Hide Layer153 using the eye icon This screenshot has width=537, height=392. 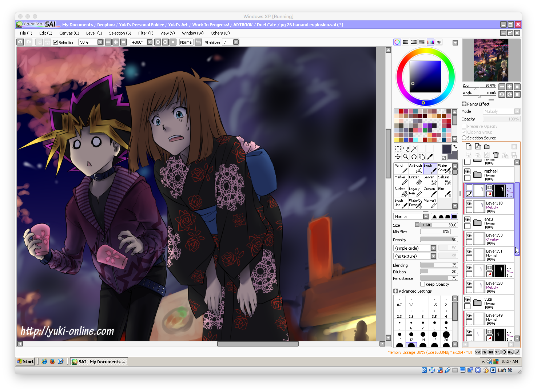click(x=469, y=236)
